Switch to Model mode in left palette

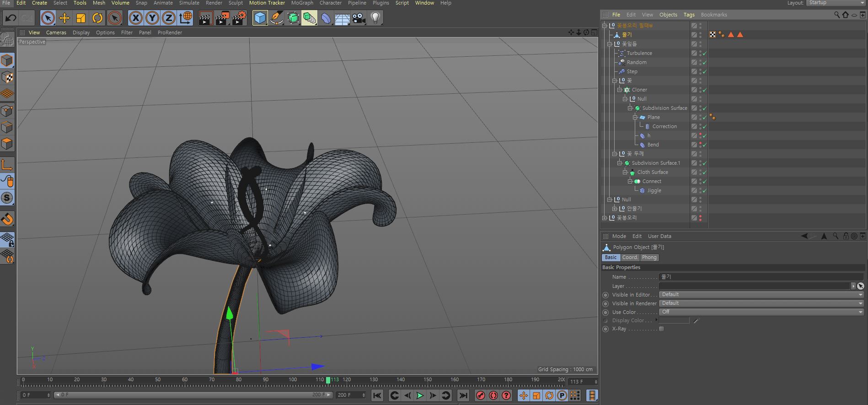pyautogui.click(x=7, y=61)
